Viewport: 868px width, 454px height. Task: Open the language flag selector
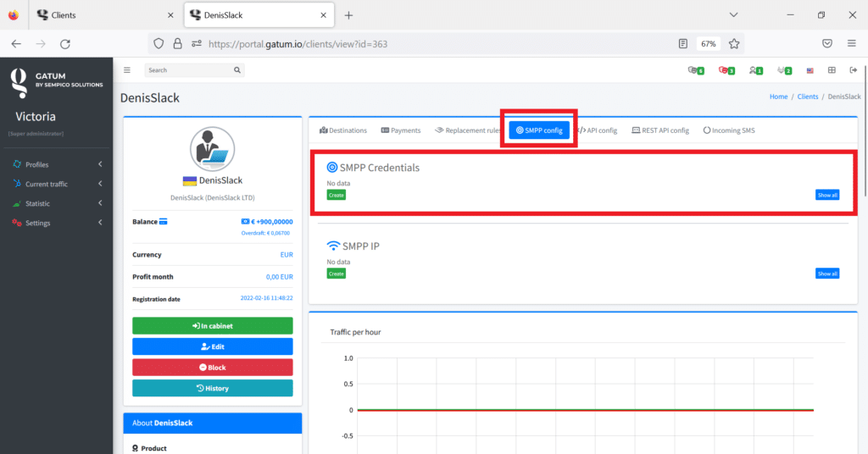pos(810,70)
